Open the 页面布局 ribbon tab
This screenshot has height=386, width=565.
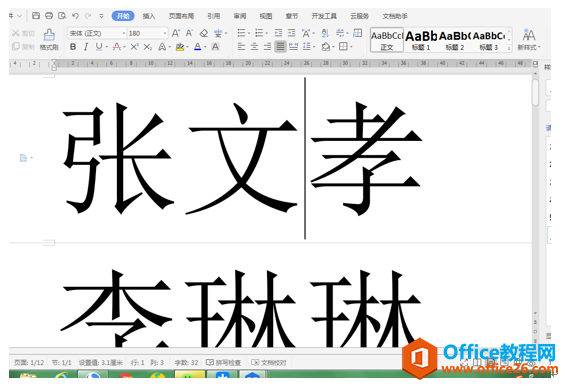(181, 16)
